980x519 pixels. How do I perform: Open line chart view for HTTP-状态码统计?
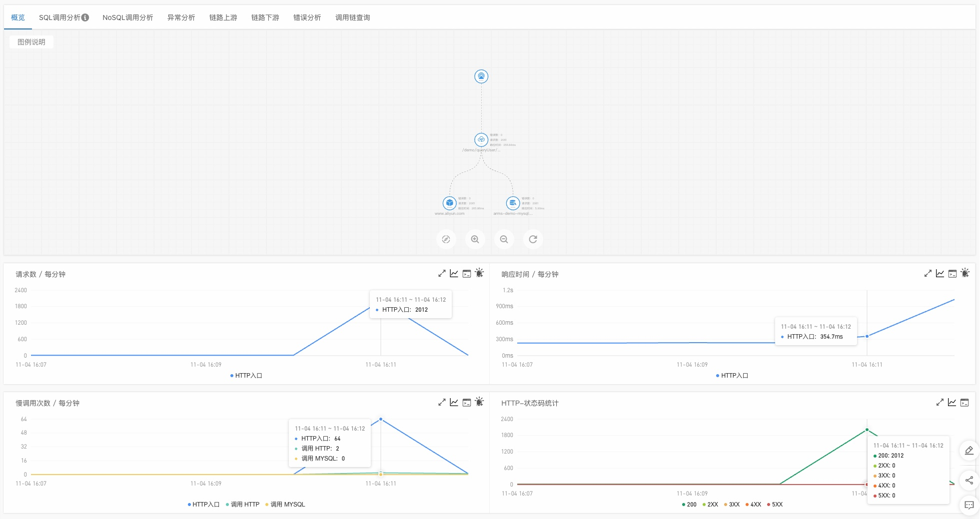coord(952,403)
